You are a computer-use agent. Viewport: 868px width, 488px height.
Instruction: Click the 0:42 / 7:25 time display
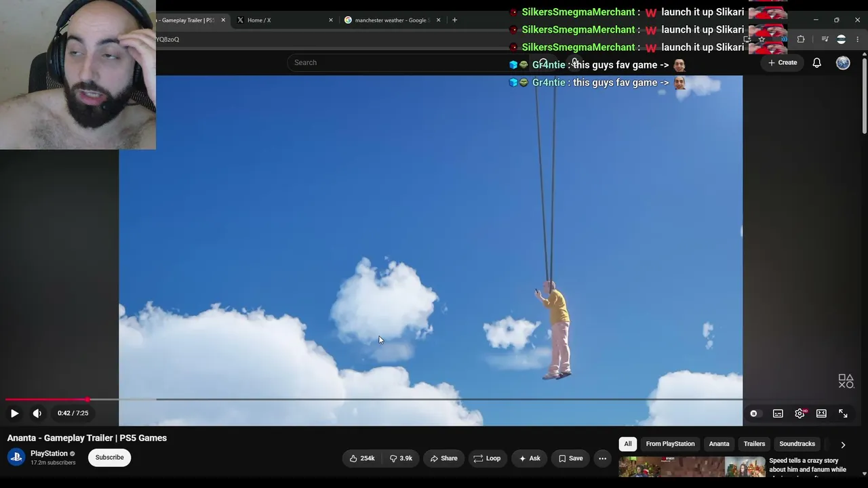(73, 413)
